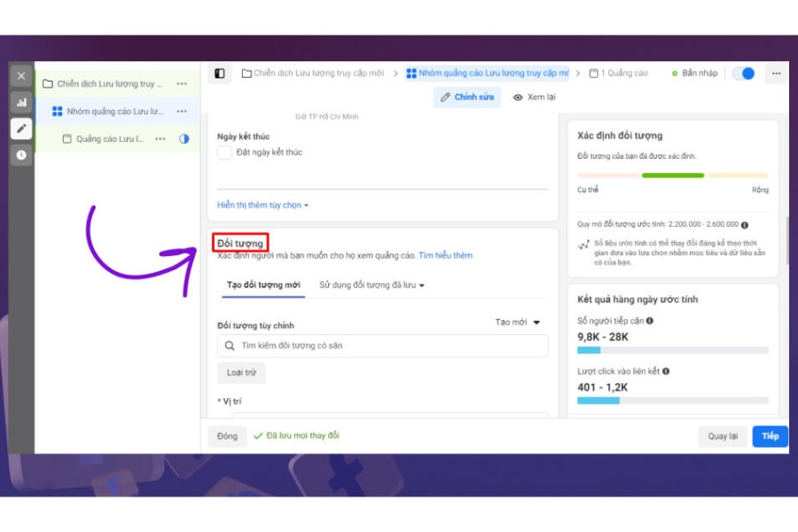Switch to 'Chỉnh sửa' edit mode
Image resolution: width=798 pixels, height=532 pixels.
(467, 98)
